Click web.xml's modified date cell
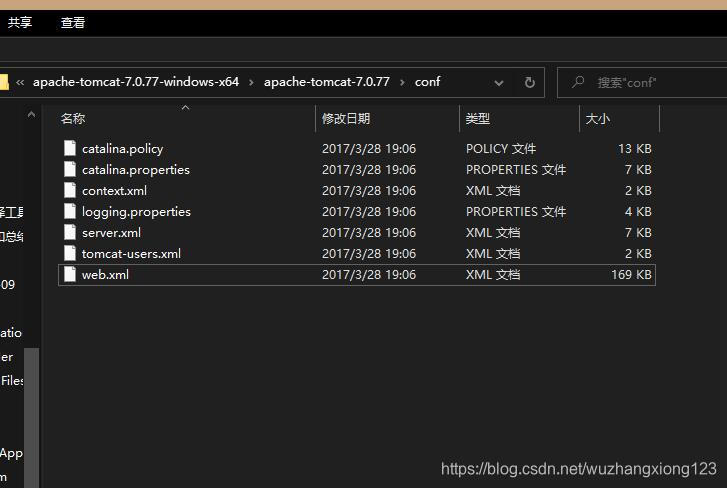The image size is (727, 488). 369,274
